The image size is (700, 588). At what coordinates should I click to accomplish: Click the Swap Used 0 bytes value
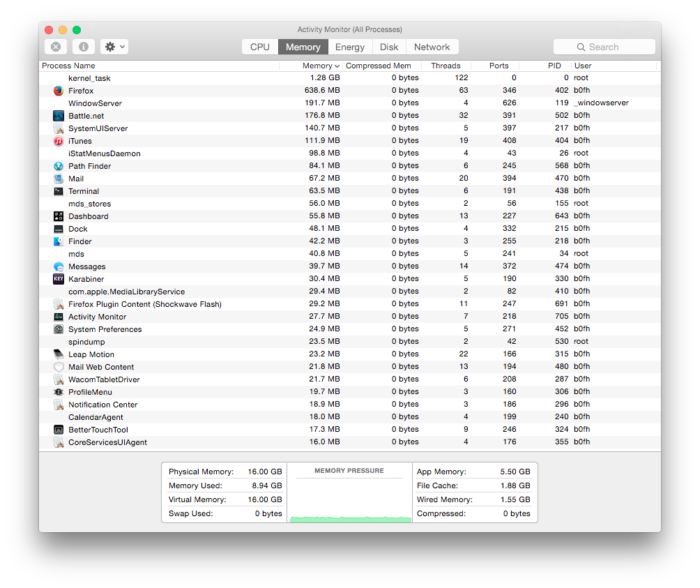click(268, 513)
